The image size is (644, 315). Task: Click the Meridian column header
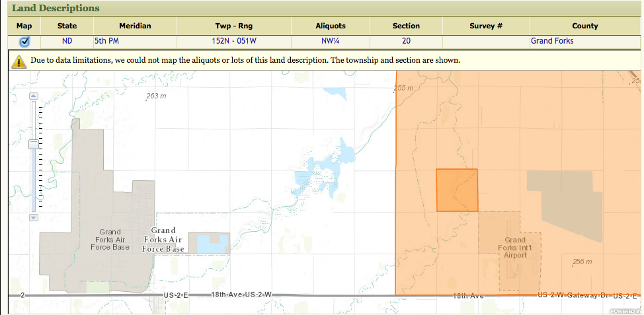click(x=135, y=26)
